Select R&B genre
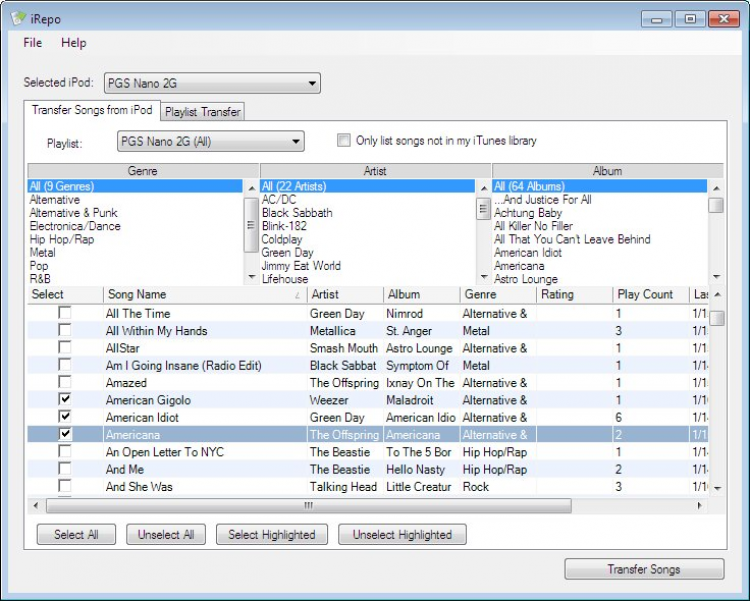Image resolution: width=750 pixels, height=601 pixels. pos(135,279)
